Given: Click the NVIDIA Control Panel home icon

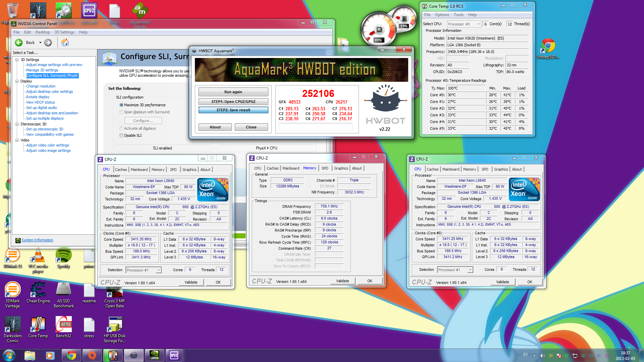Looking at the screenshot, I should coord(65,42).
